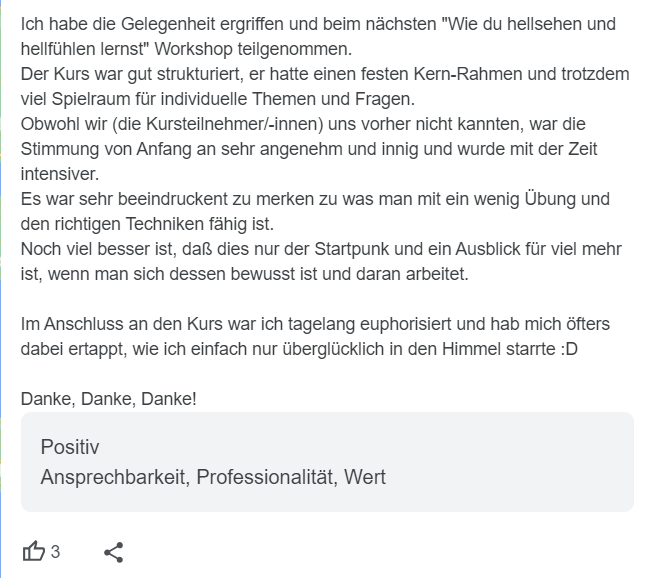Click the like count number 3
The height and width of the screenshot is (578, 652).
point(55,552)
